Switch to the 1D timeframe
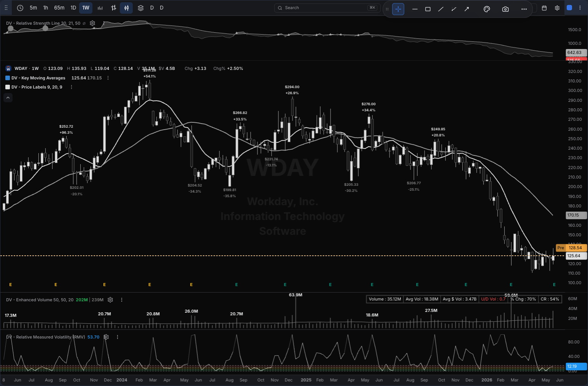The height and width of the screenshot is (386, 588). pyautogui.click(x=73, y=8)
